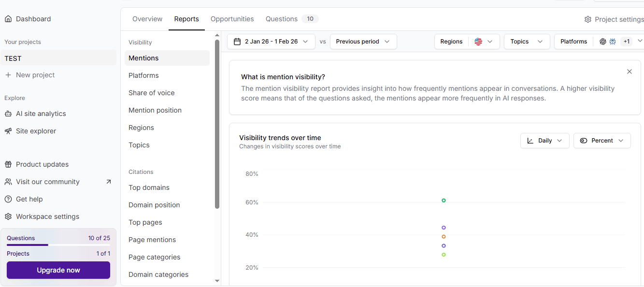Click the community people icon

8,182
